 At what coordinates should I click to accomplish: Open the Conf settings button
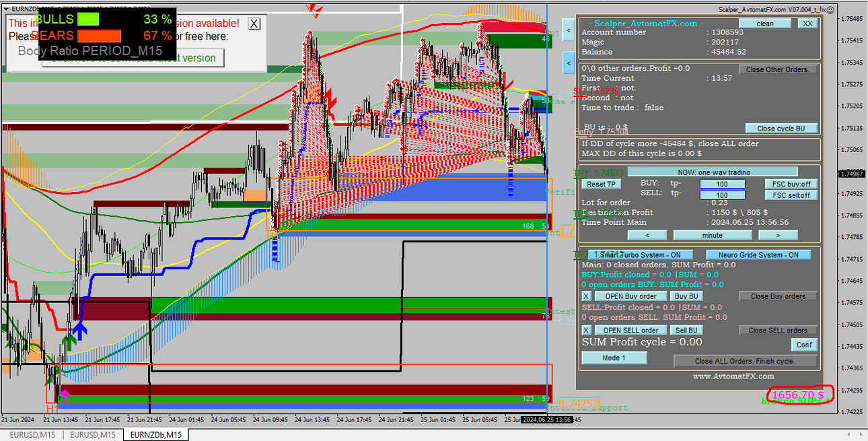(804, 345)
